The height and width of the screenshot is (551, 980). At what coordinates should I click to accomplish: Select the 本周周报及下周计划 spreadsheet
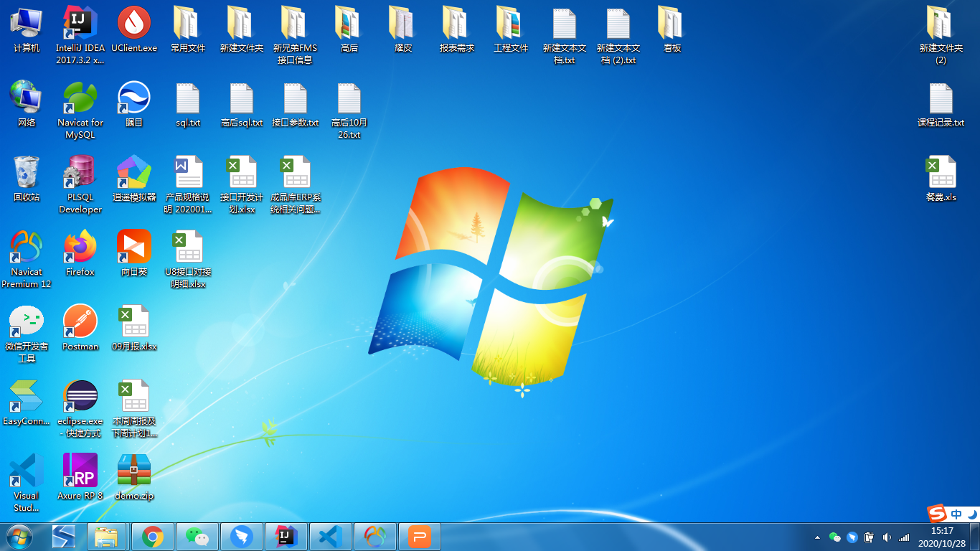tap(134, 408)
